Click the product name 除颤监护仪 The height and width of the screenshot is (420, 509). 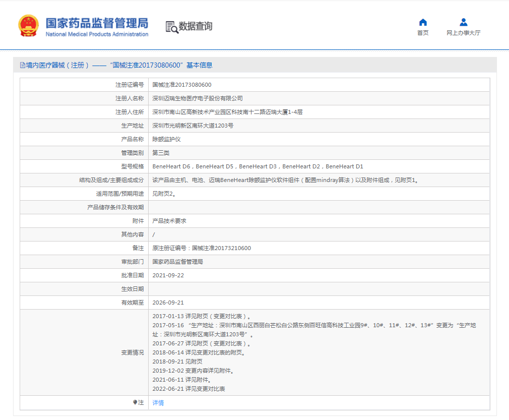click(x=166, y=139)
